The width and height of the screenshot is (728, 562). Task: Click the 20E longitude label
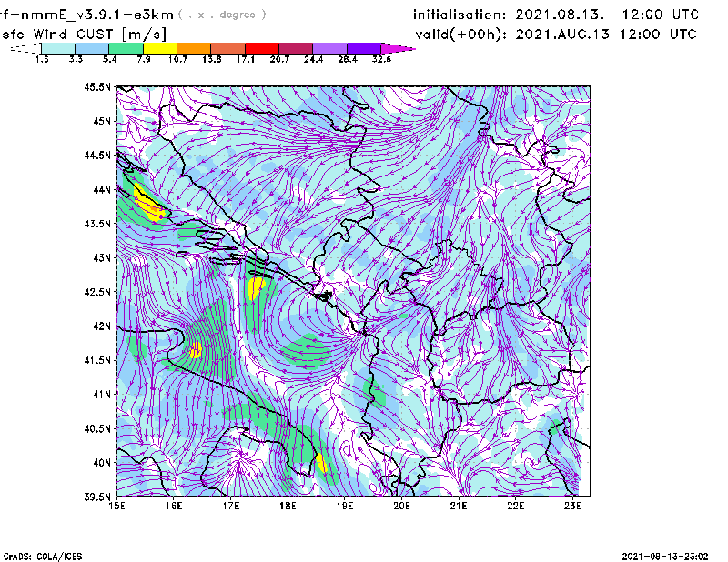[x=401, y=506]
